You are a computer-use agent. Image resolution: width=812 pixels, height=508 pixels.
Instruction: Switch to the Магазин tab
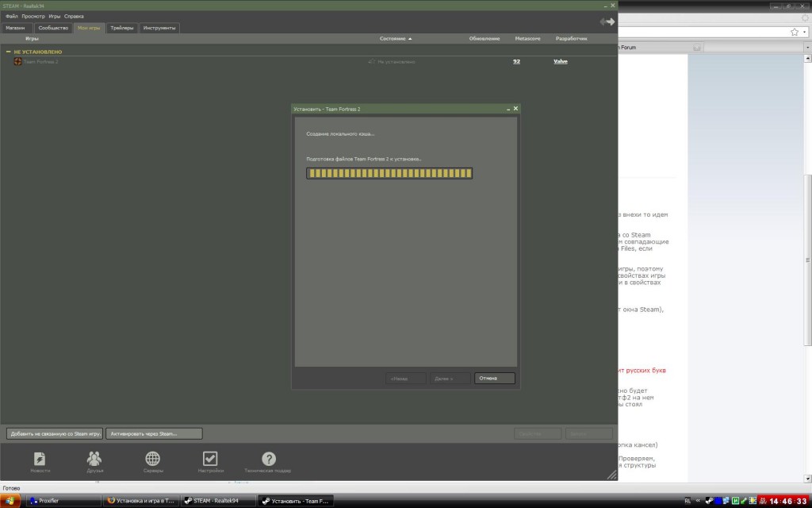pyautogui.click(x=17, y=28)
